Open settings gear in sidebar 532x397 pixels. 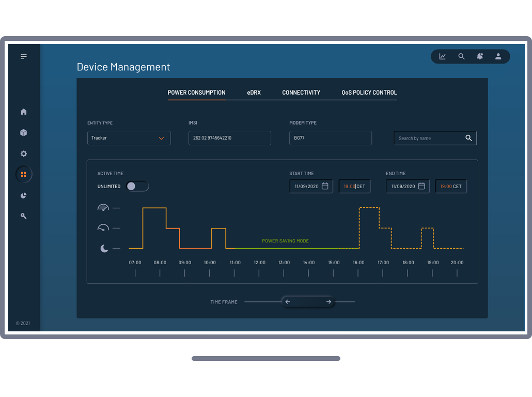[x=24, y=154]
